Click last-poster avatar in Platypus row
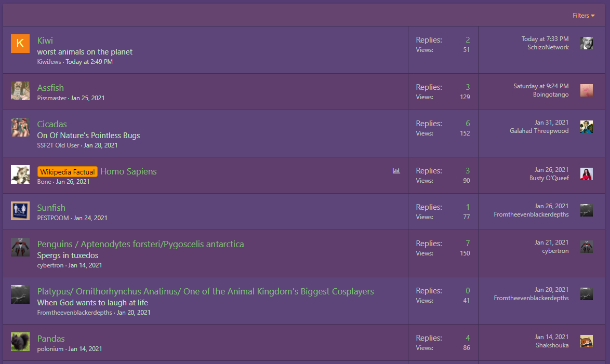Image resolution: width=610 pixels, height=364 pixels. [x=587, y=294]
